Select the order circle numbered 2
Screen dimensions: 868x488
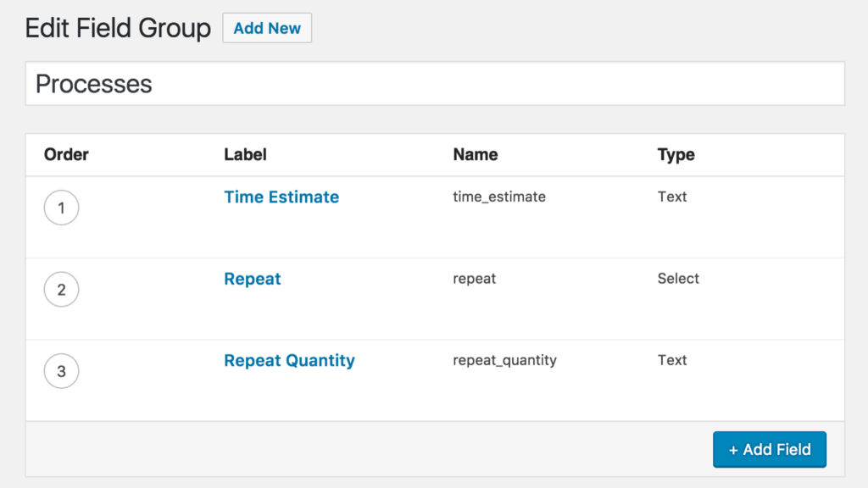click(61, 290)
